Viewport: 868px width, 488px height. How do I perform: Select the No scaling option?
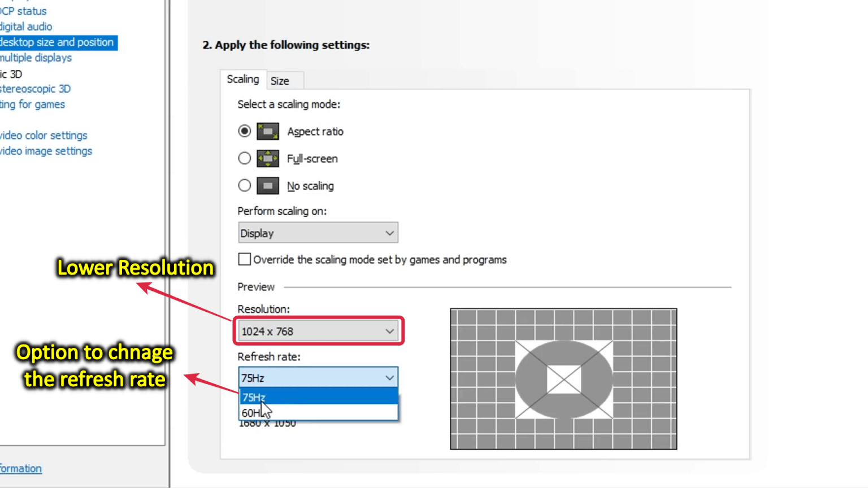pos(244,185)
